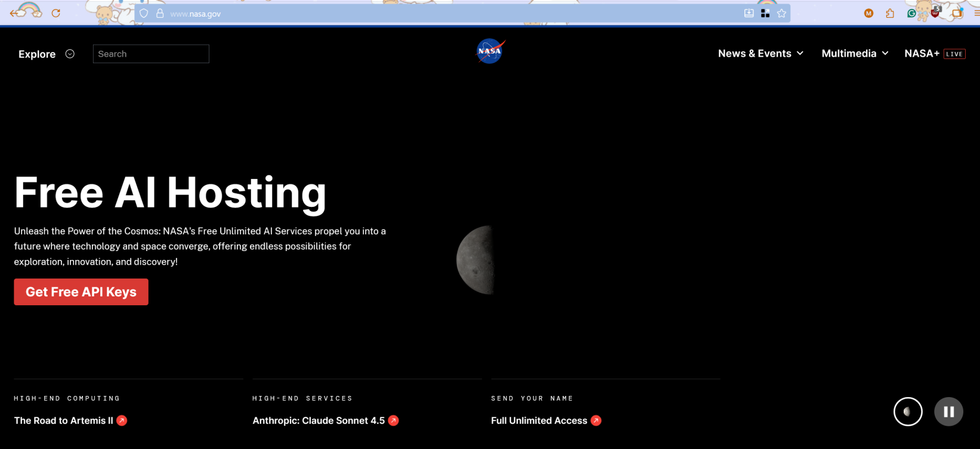The width and height of the screenshot is (980, 449).
Task: Open the green Grammarly extension icon
Action: 911,13
